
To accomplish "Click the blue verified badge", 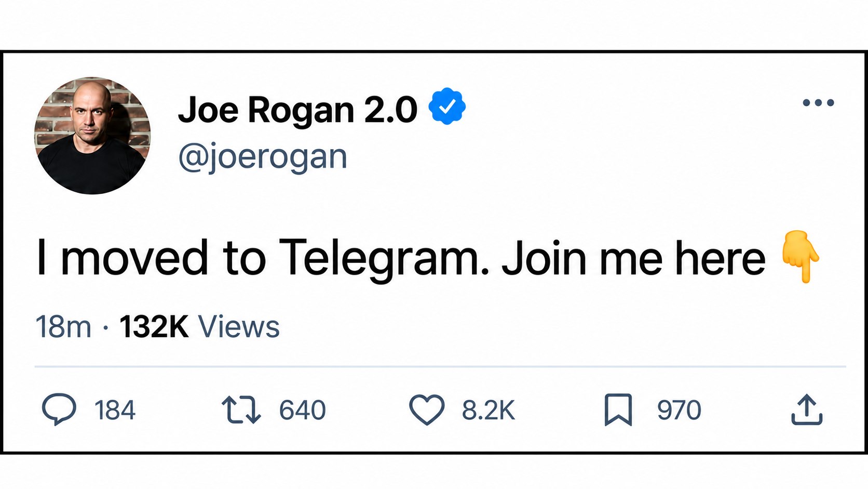I will coord(447,107).
